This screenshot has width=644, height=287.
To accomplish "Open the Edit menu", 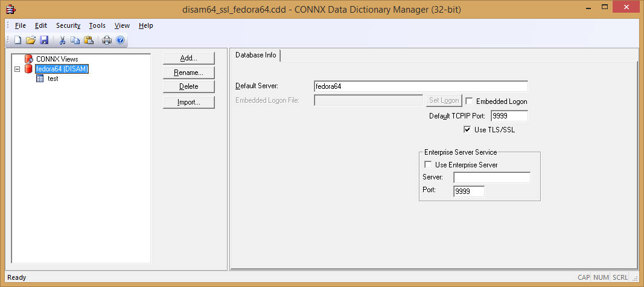I will (41, 25).
